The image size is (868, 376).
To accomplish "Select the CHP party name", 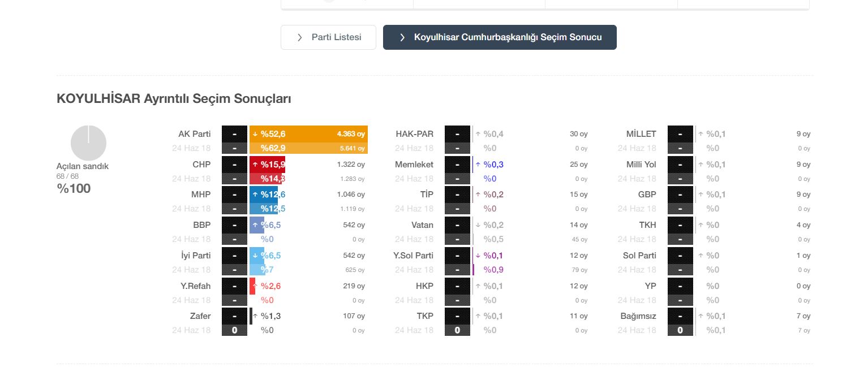I will pyautogui.click(x=201, y=165).
